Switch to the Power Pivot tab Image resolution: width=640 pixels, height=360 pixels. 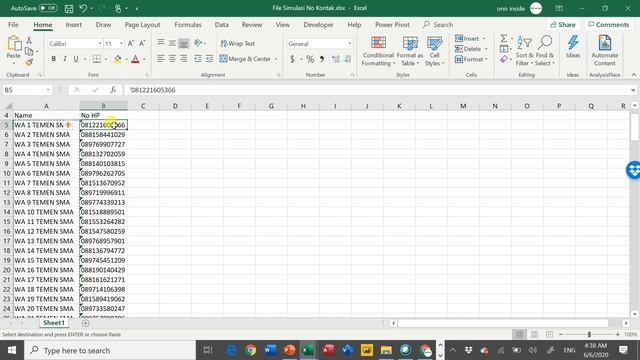392,24
